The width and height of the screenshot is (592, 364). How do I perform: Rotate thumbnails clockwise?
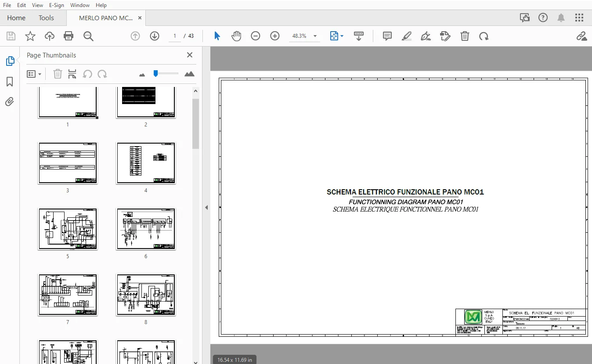[x=102, y=74]
